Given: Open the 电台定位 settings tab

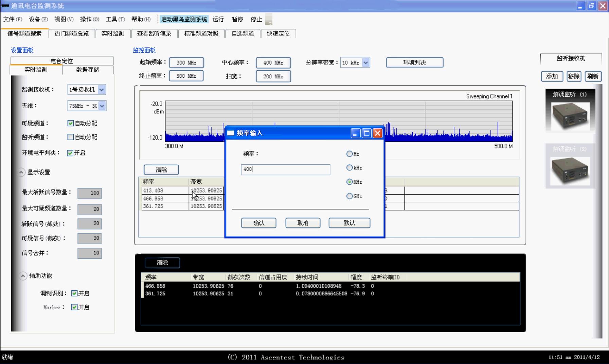Looking at the screenshot, I should point(62,60).
